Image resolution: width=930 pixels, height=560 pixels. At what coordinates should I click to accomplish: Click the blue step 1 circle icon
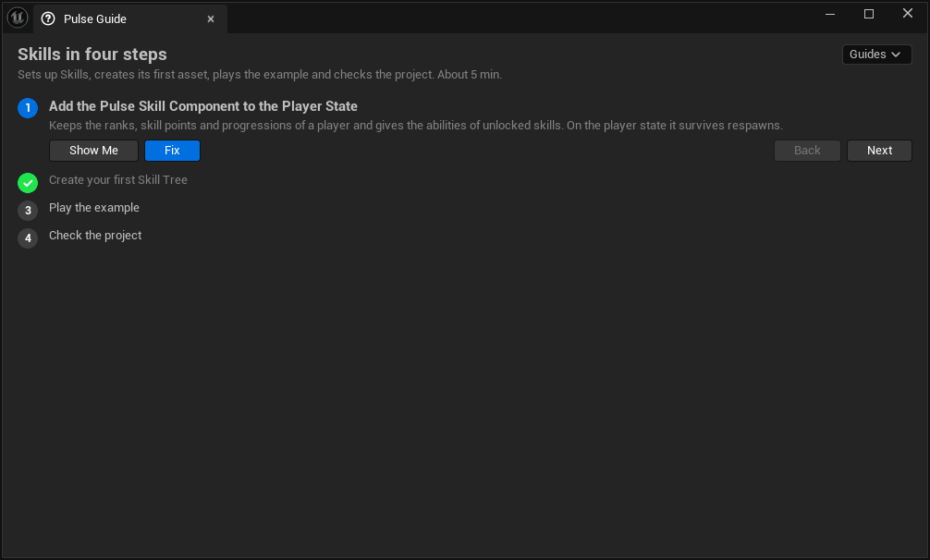[28, 108]
